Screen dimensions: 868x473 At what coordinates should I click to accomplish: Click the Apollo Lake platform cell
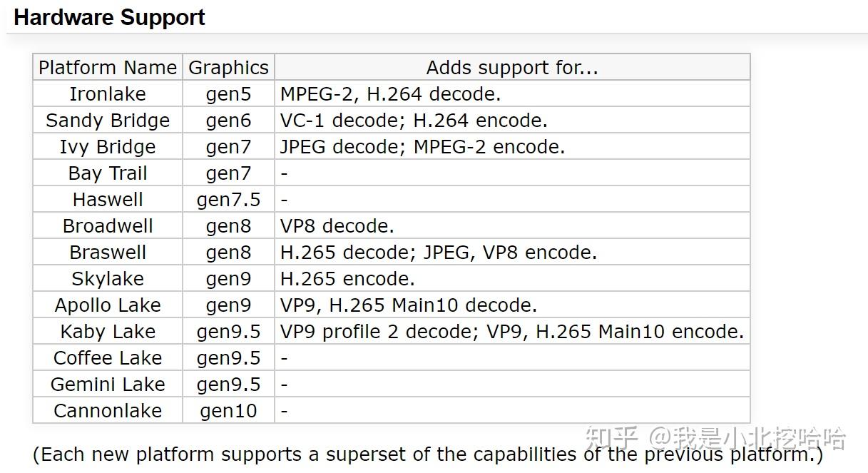[108, 305]
